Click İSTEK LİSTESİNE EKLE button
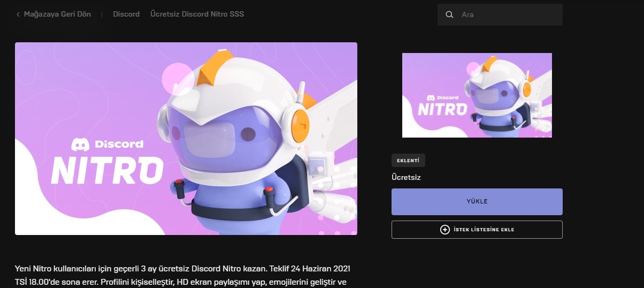644x288 pixels. (x=477, y=230)
